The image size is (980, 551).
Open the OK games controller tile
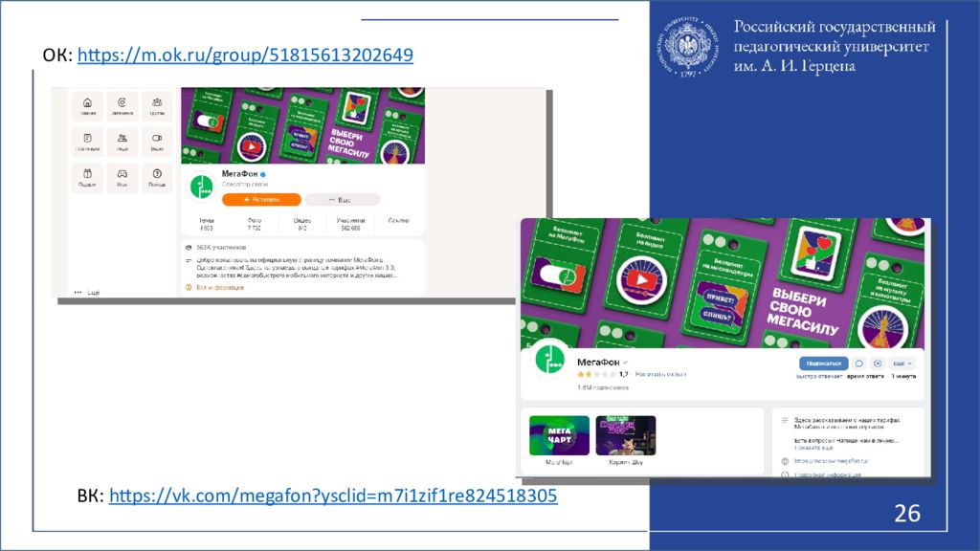click(122, 177)
